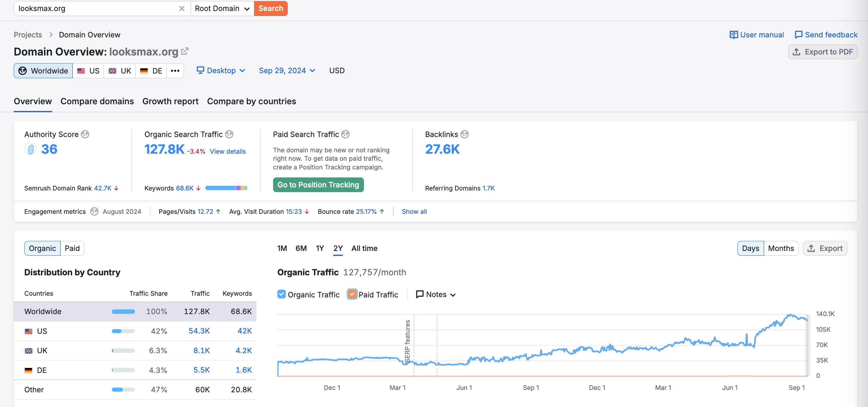Click the Export upload arrow icon in chart
Image resolution: width=868 pixels, height=407 pixels.
(x=811, y=248)
